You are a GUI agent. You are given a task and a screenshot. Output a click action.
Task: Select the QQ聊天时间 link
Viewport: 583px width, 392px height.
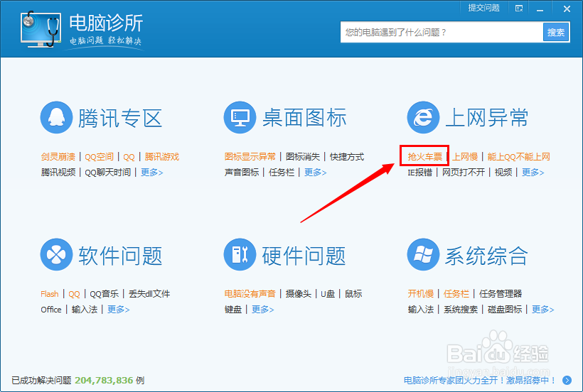tap(108, 173)
